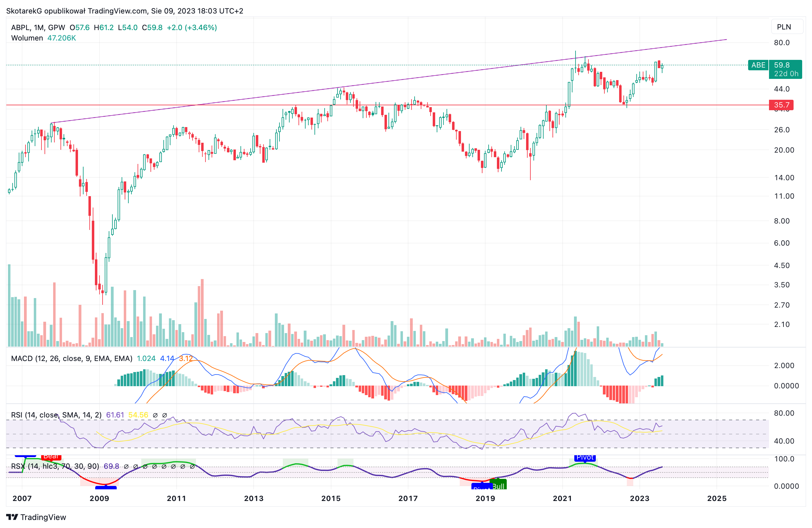This screenshot has height=528, width=812.
Task: Click the 44.0 price axis label
Action: coord(782,89)
